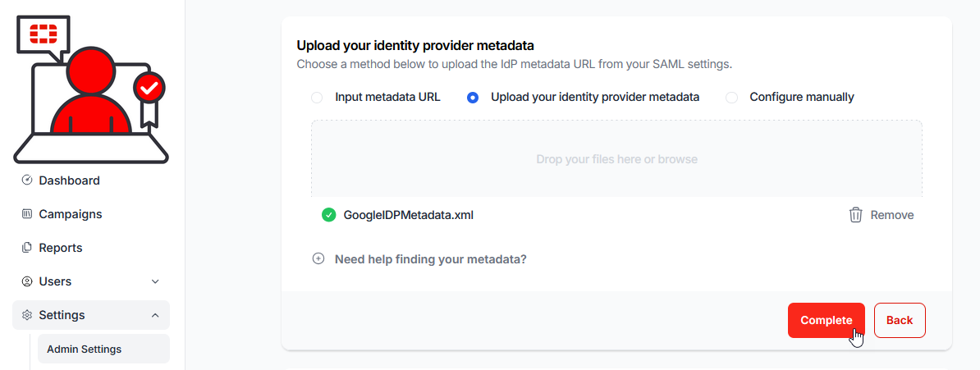Click the Reports documents icon
980x370 pixels.
click(27, 248)
